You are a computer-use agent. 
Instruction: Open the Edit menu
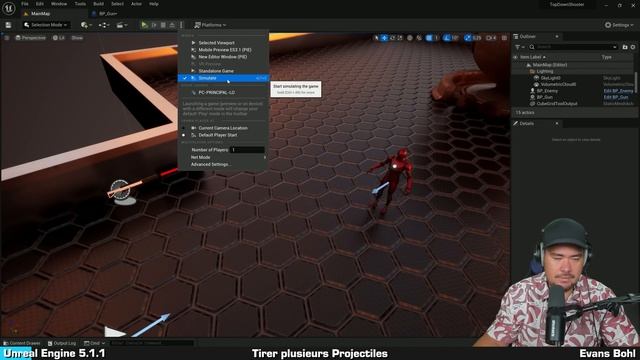click(x=40, y=4)
